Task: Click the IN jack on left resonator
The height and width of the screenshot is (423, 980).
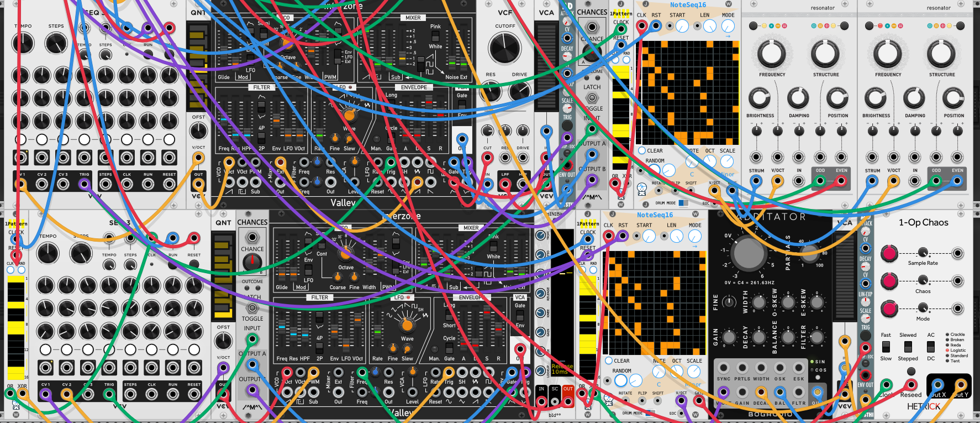Action: (x=799, y=180)
